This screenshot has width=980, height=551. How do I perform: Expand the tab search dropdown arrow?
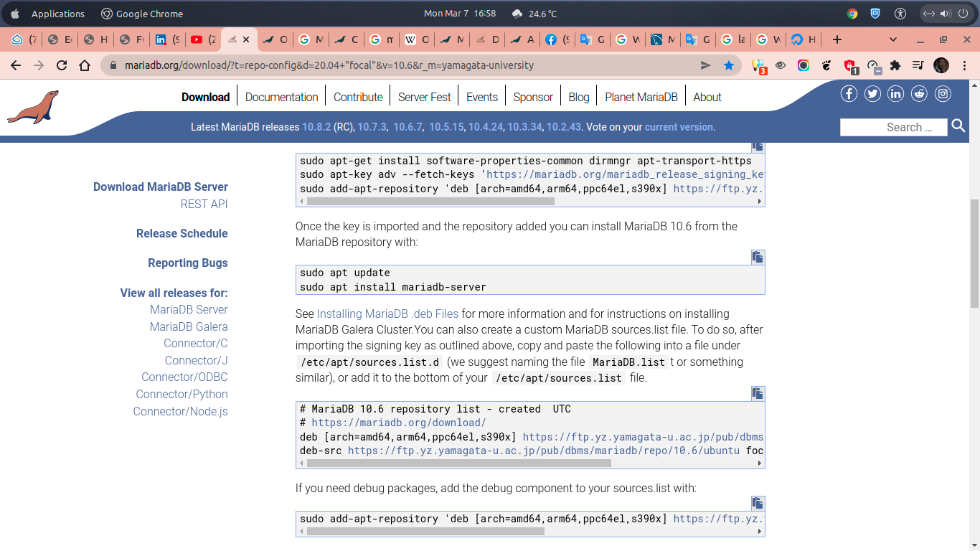[893, 39]
